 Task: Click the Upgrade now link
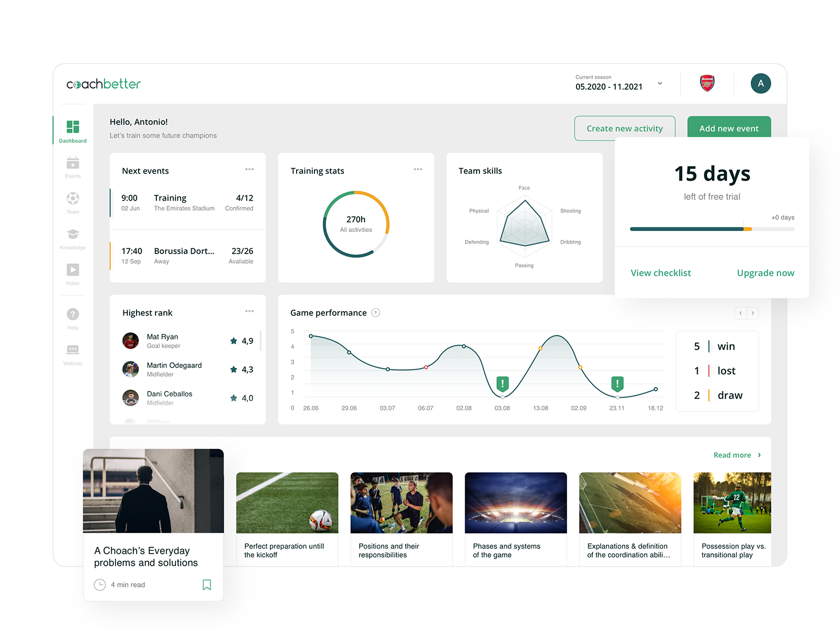[765, 273]
